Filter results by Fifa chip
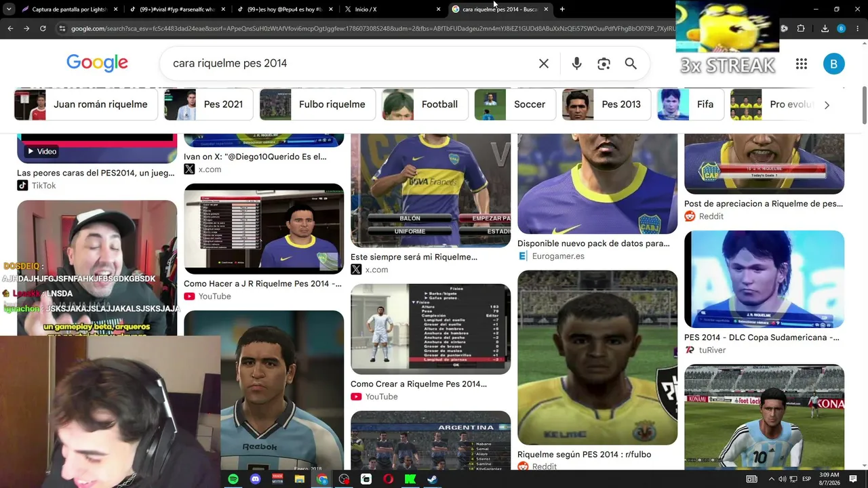868x488 pixels. [690, 104]
